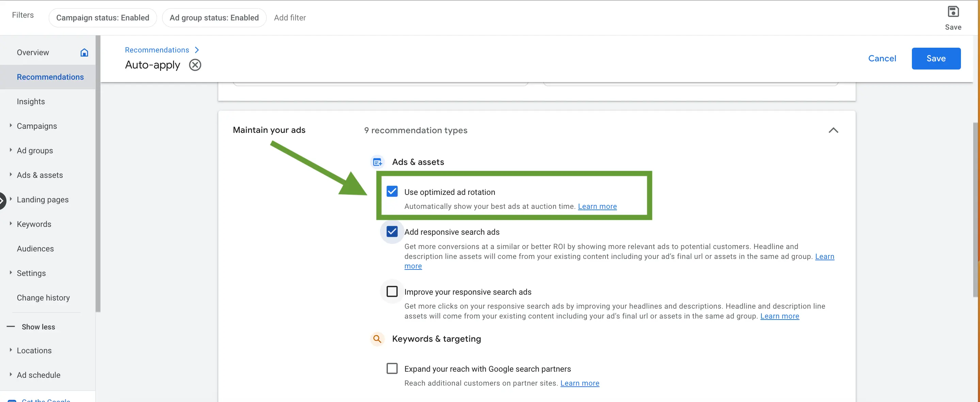Uncheck Add responsive search ads
980x402 pixels.
(x=392, y=231)
